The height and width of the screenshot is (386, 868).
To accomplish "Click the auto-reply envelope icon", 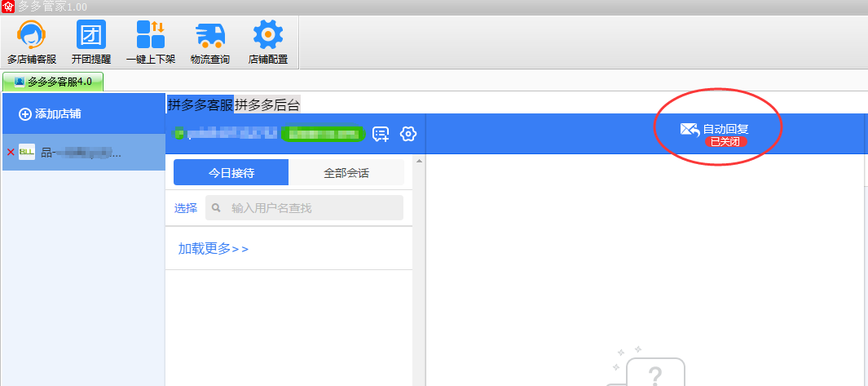I will coord(690,130).
